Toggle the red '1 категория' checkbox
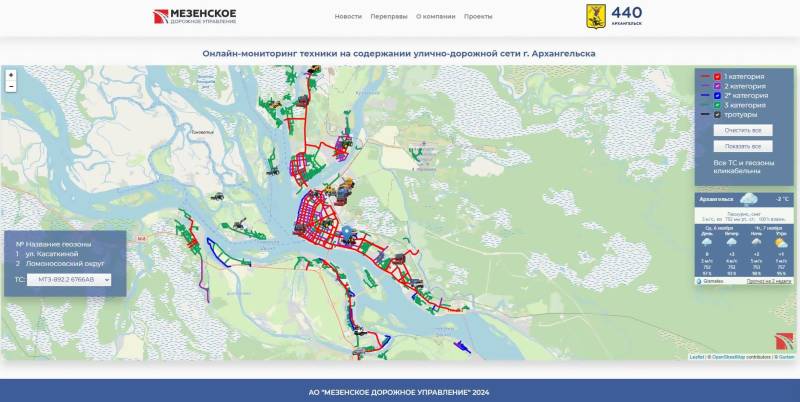 tap(717, 76)
